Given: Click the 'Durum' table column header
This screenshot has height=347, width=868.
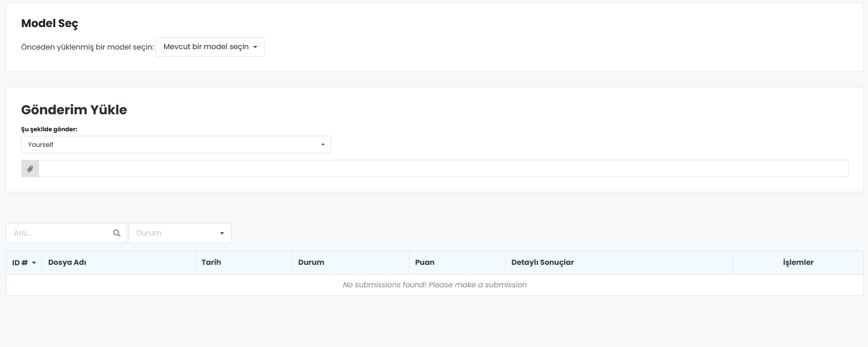Looking at the screenshot, I should coord(311,263).
